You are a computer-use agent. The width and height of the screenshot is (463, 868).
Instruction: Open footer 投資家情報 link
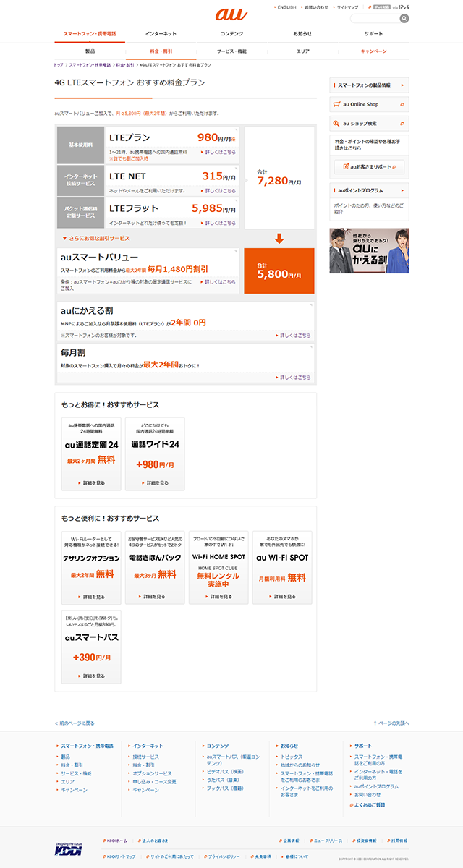(x=365, y=841)
